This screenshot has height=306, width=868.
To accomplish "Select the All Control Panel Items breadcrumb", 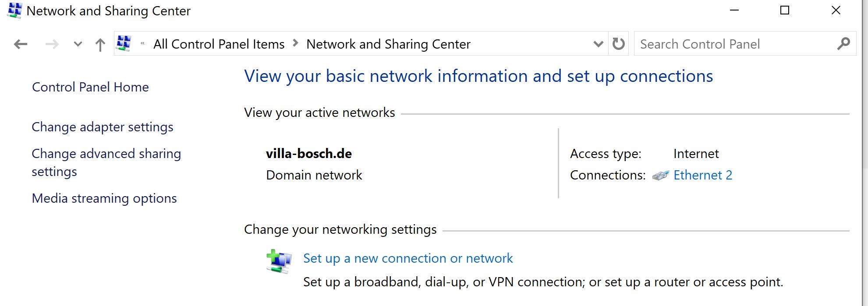I will (219, 44).
